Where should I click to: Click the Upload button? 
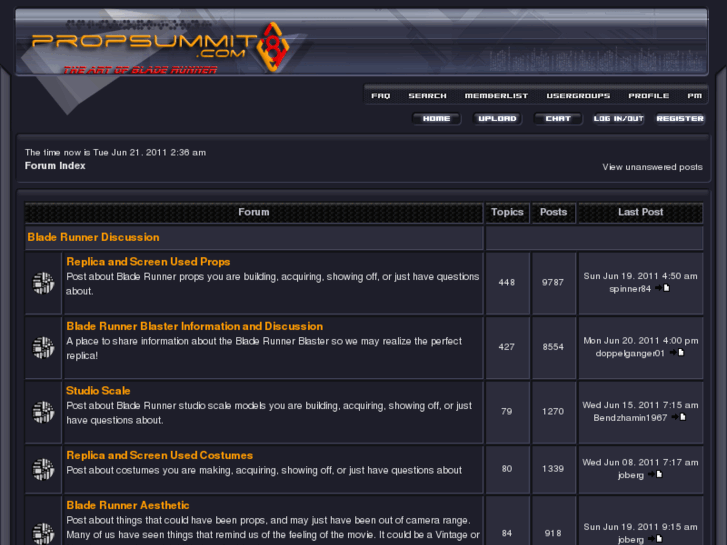tap(497, 119)
